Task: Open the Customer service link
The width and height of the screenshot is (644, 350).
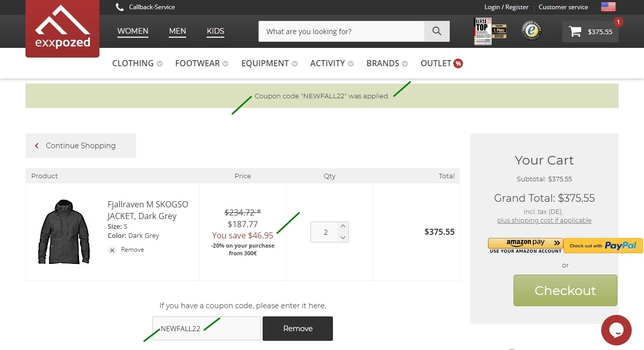Action: (563, 7)
